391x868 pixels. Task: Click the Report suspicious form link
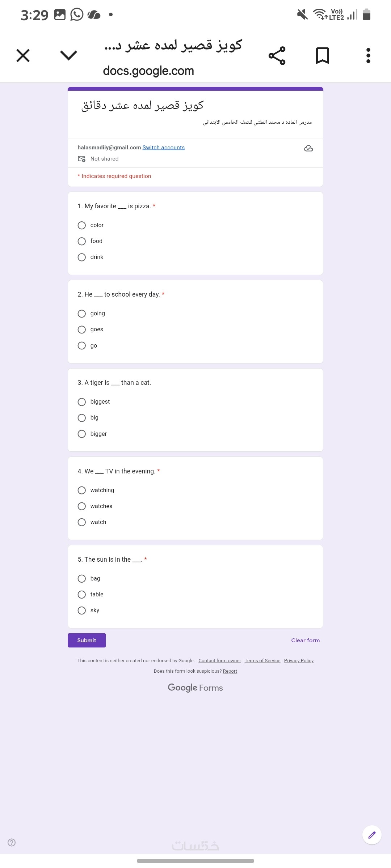(230, 671)
